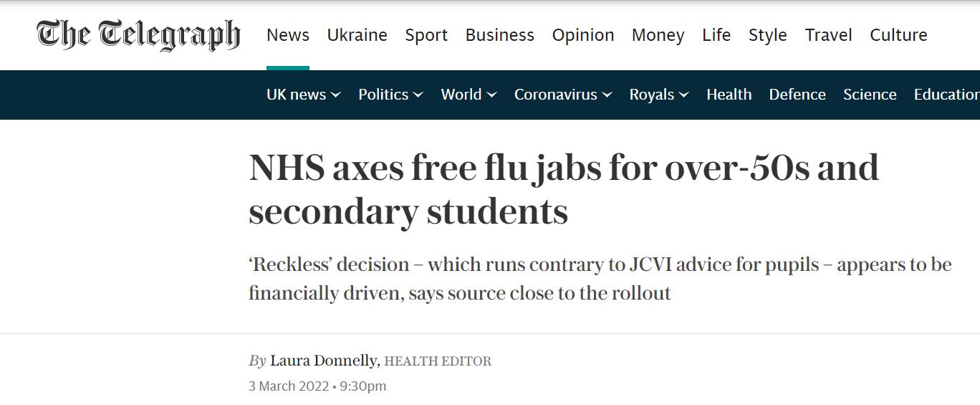Visit the Style section
The width and height of the screenshot is (980, 405).
767,35
